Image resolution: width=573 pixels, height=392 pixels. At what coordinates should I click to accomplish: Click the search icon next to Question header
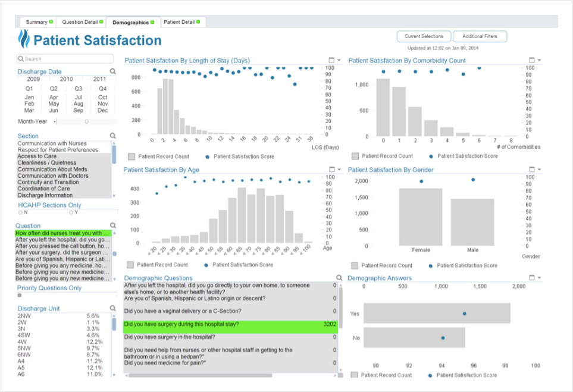click(x=113, y=225)
